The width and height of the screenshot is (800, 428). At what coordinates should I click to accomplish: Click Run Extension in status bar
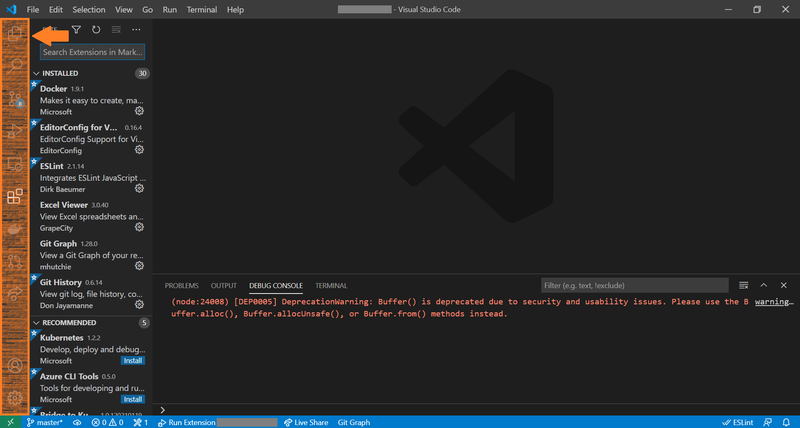click(x=187, y=422)
